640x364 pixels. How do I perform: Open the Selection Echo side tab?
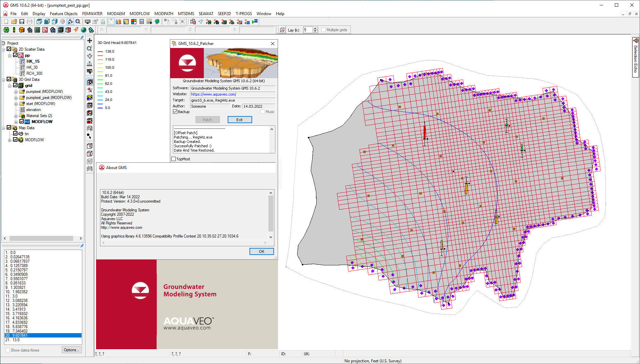tap(636, 57)
